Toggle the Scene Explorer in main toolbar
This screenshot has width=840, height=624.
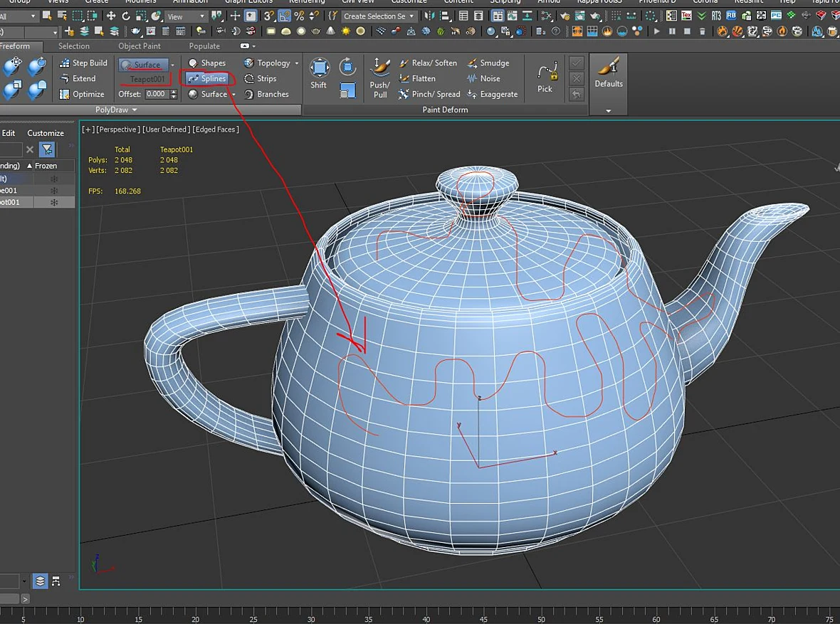click(463, 16)
